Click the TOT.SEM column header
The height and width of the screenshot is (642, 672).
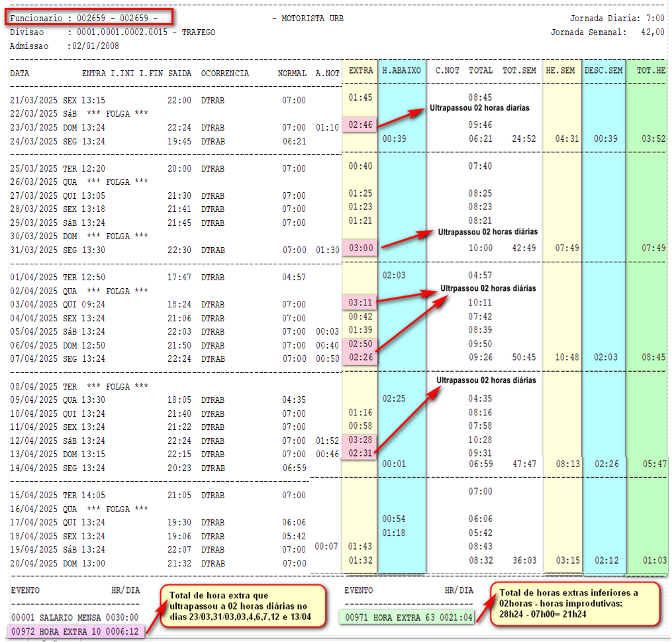pos(520,70)
